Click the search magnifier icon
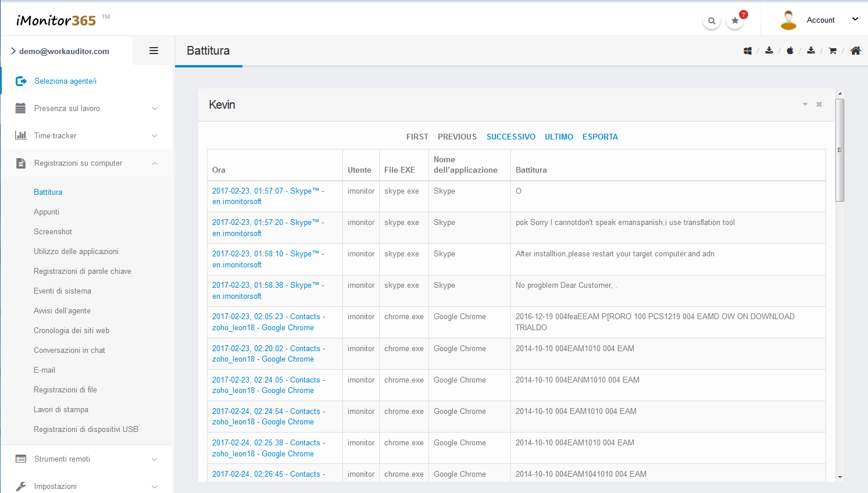Viewport: 868px width, 493px height. coord(712,21)
